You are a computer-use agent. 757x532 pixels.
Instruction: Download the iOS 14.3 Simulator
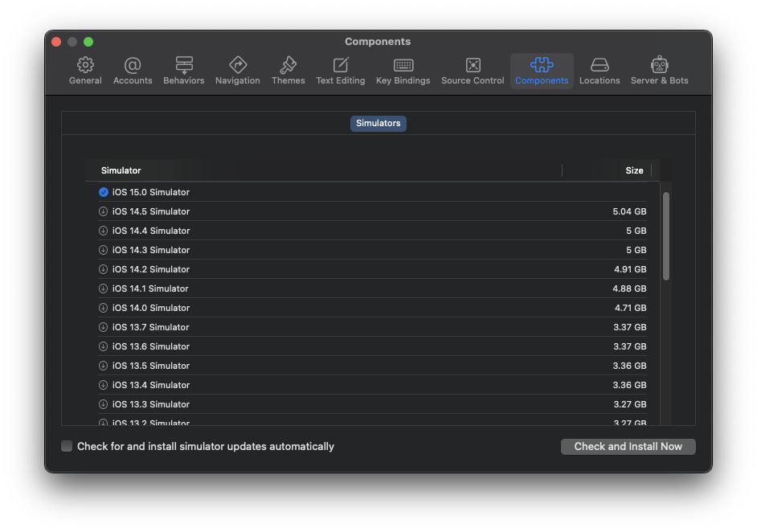point(104,250)
